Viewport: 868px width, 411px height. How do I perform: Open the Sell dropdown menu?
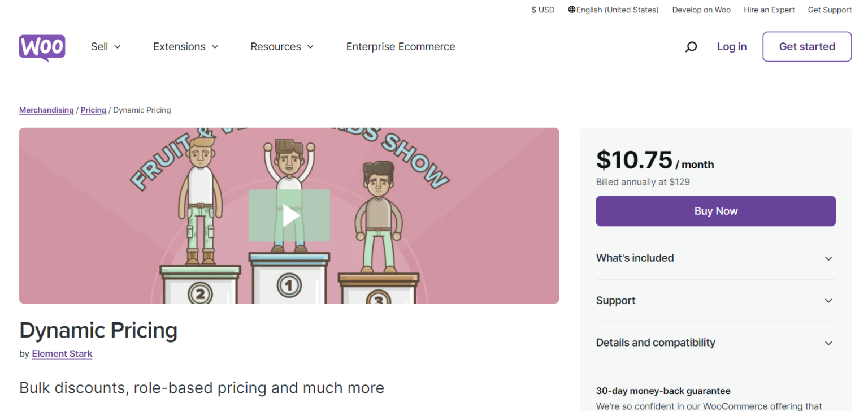[106, 47]
